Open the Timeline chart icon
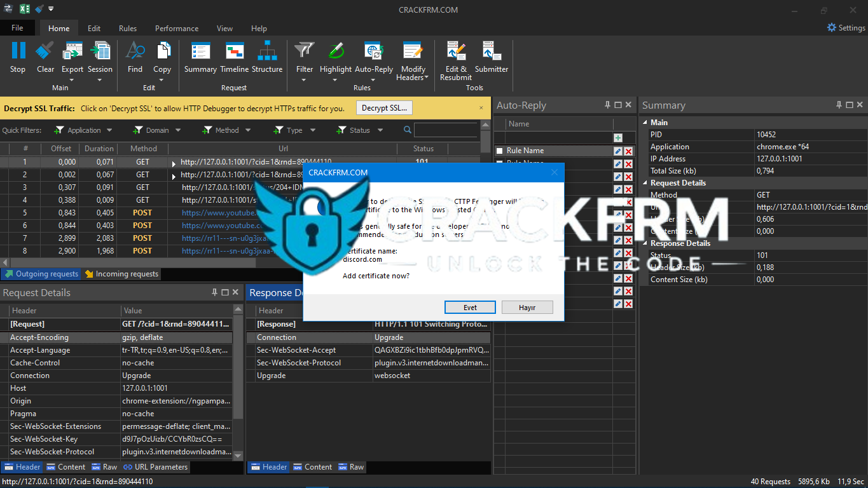Viewport: 868px width, 488px height. tap(234, 51)
